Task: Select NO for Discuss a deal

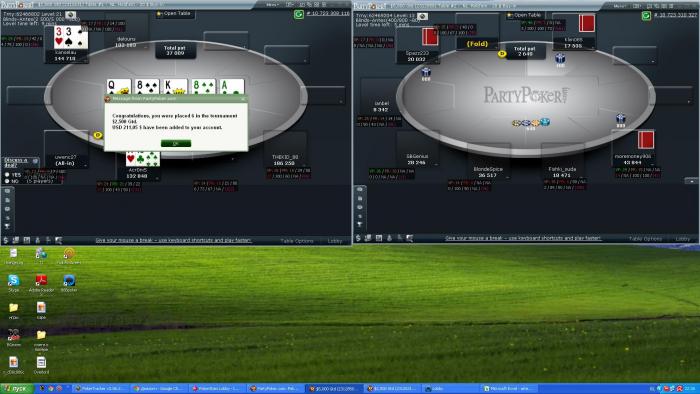Action: [x=7, y=181]
